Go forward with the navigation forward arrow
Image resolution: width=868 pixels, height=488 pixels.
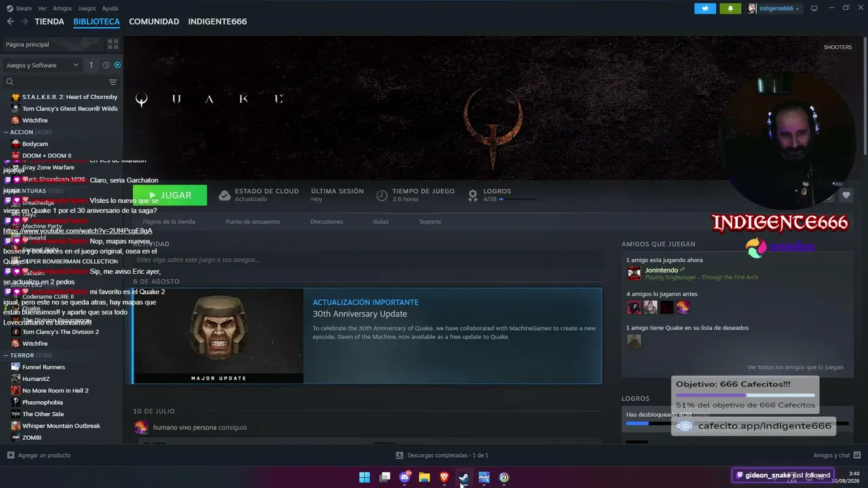tap(24, 22)
